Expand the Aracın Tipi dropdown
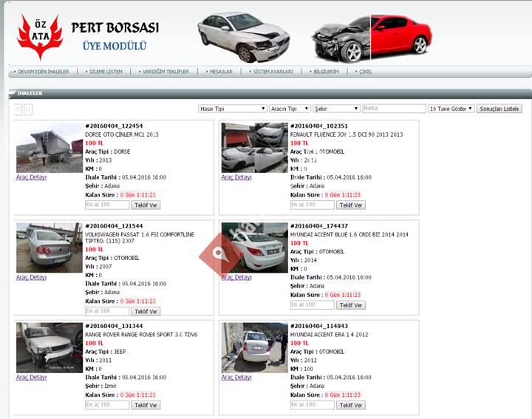 click(290, 109)
